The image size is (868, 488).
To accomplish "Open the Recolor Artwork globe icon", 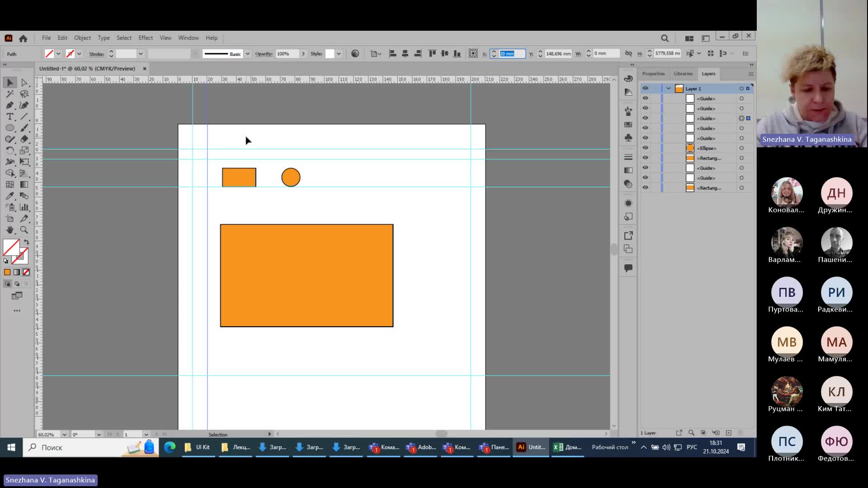I will point(355,54).
